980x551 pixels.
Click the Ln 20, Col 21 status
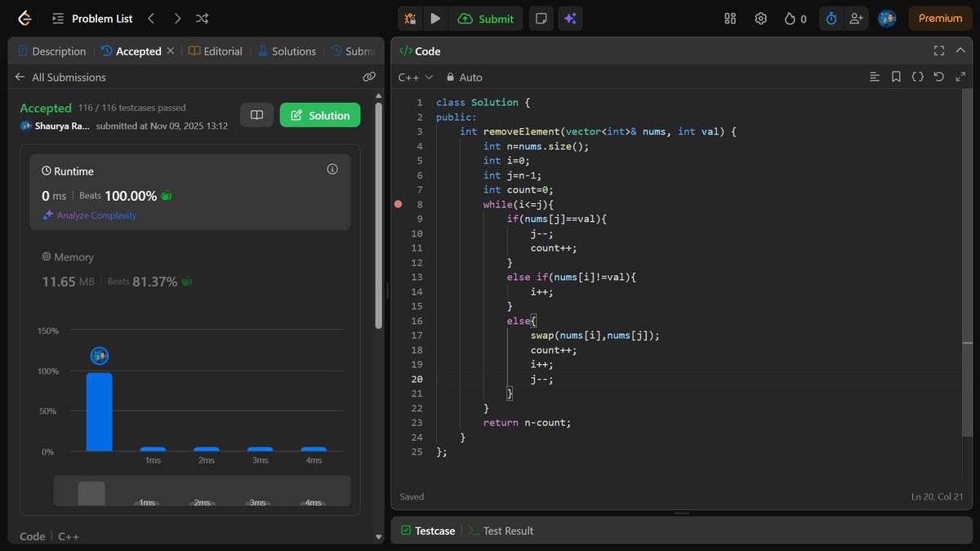click(x=938, y=496)
